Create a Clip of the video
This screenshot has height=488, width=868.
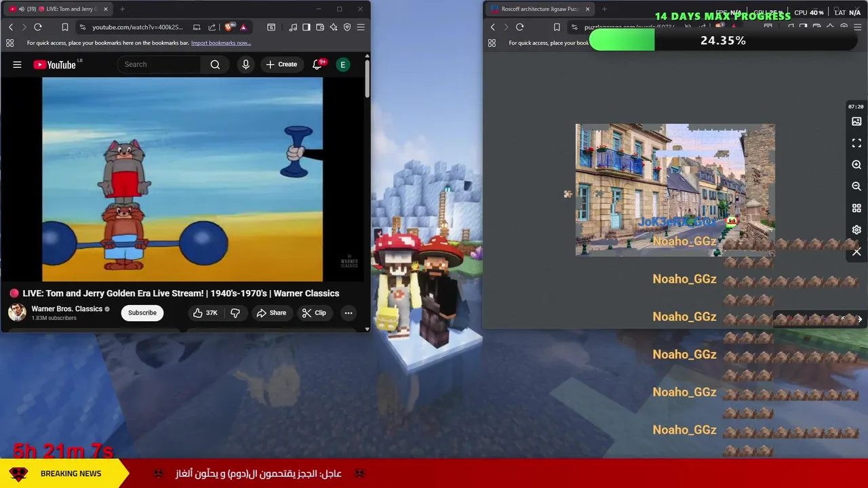click(314, 312)
